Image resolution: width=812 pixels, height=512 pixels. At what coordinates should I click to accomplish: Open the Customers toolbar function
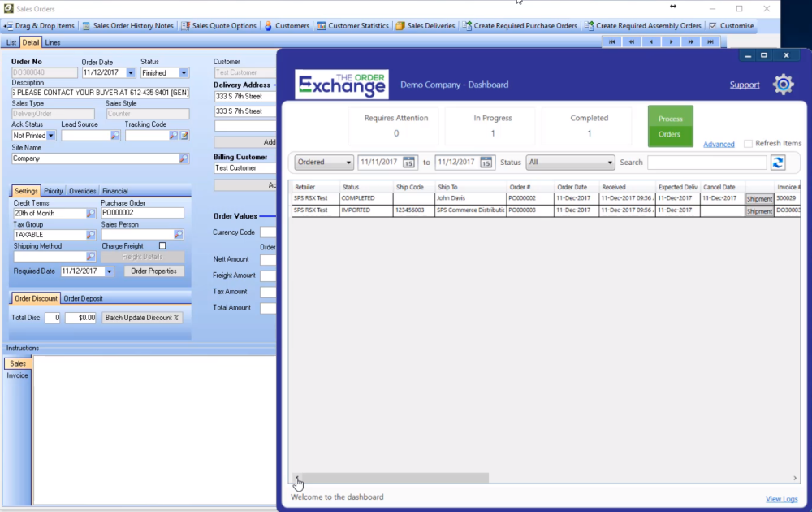tap(287, 25)
